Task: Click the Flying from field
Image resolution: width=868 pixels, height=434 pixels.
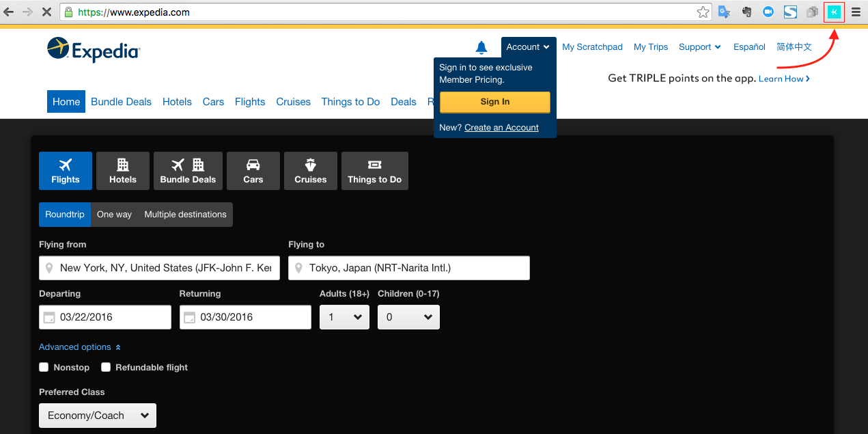Action: [159, 268]
